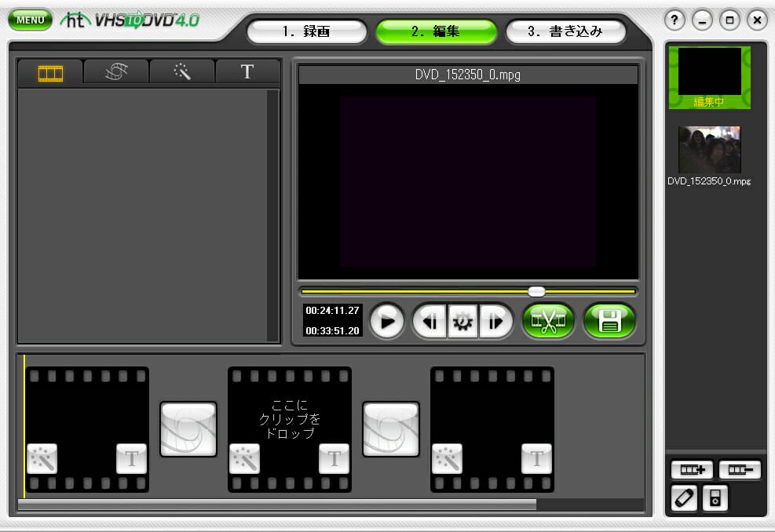This screenshot has height=532, width=775.
Task: Click the ht VHS to DVD 4.0 logo
Action: click(130, 20)
